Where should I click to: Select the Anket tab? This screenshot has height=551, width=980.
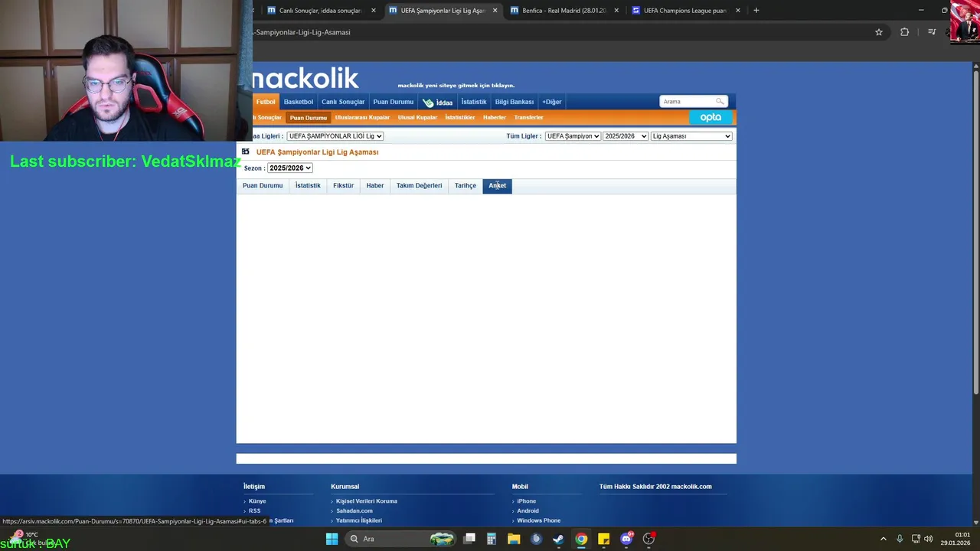click(498, 186)
